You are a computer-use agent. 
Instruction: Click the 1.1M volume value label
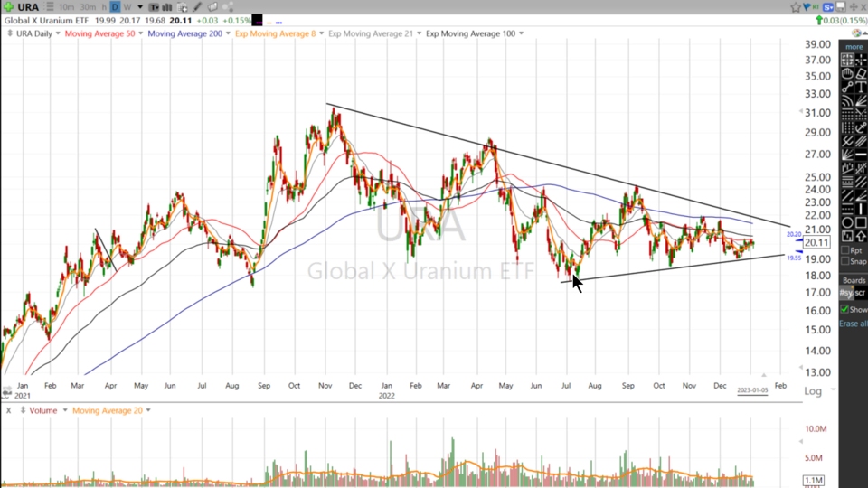point(814,480)
